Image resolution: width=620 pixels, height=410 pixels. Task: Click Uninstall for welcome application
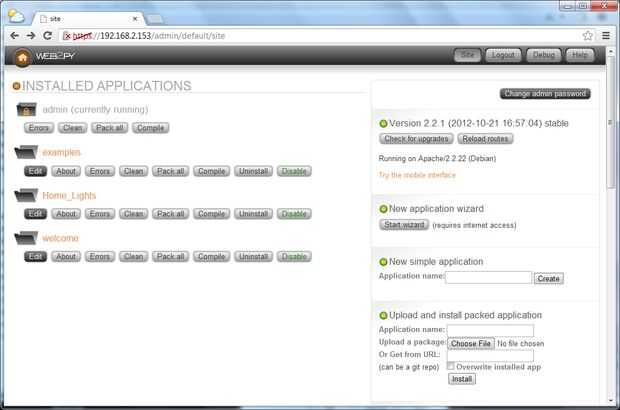(x=253, y=256)
